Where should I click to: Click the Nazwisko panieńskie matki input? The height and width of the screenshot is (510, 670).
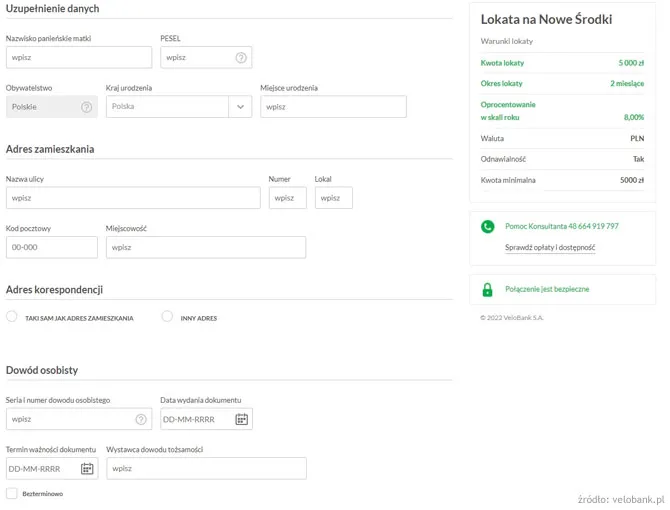tap(79, 58)
